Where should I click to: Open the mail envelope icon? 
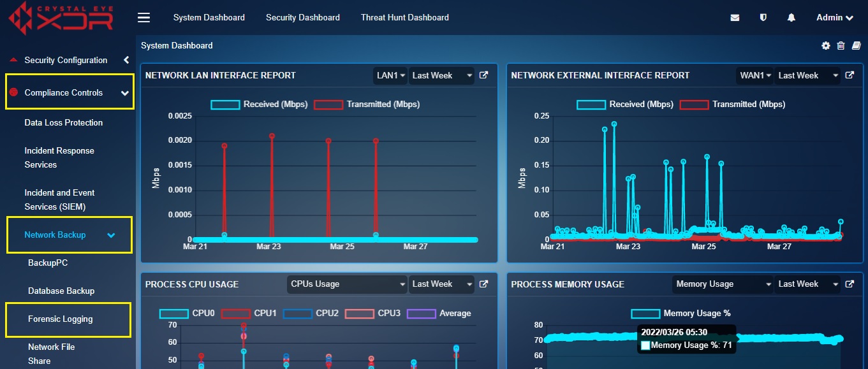pos(735,18)
